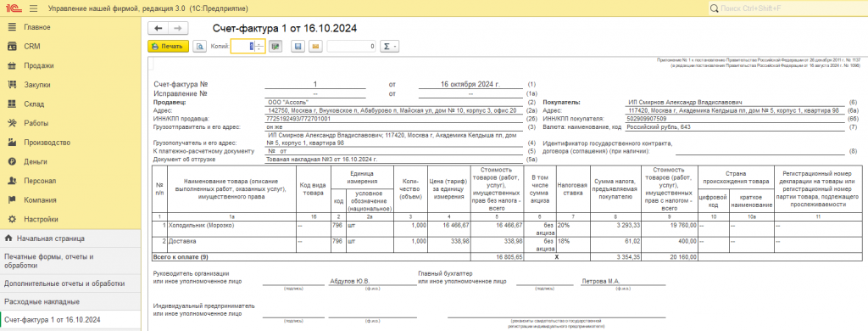
Task: Open print preview with magnifier icon
Action: click(x=200, y=47)
